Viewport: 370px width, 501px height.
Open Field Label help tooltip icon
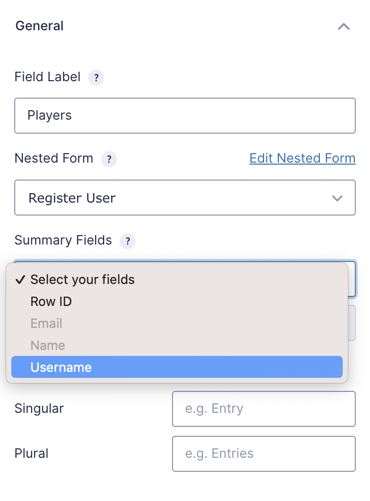pos(96,78)
